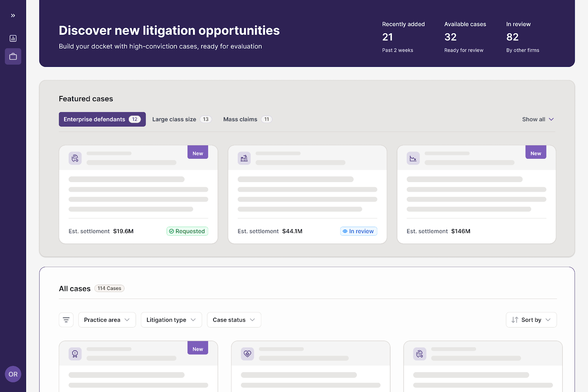The height and width of the screenshot is (392, 588).
Task: Click line chart icon on the $146M case card
Action: coord(413,158)
